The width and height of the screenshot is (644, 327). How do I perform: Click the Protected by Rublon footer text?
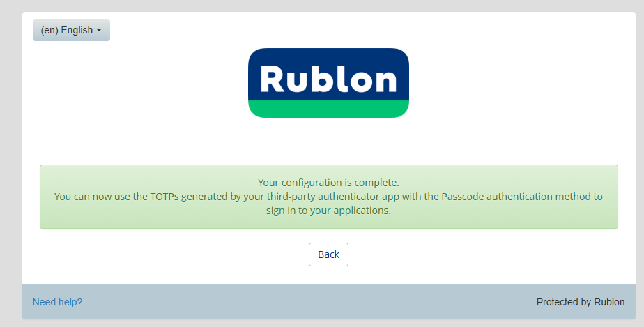(580, 302)
